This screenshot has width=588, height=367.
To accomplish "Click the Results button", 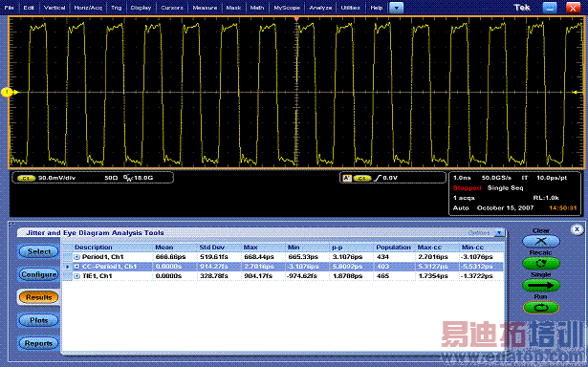I will (x=38, y=297).
